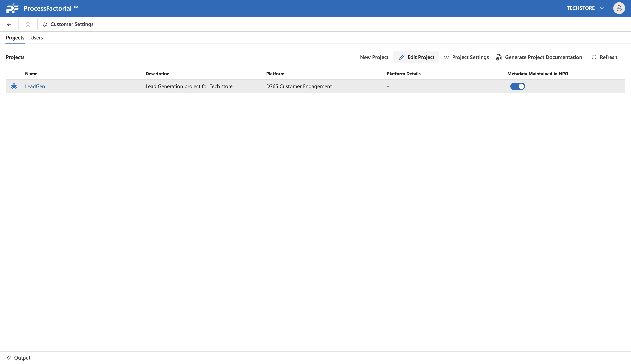Expand the Output panel label
Image resolution: width=631 pixels, height=364 pixels.
(x=22, y=358)
